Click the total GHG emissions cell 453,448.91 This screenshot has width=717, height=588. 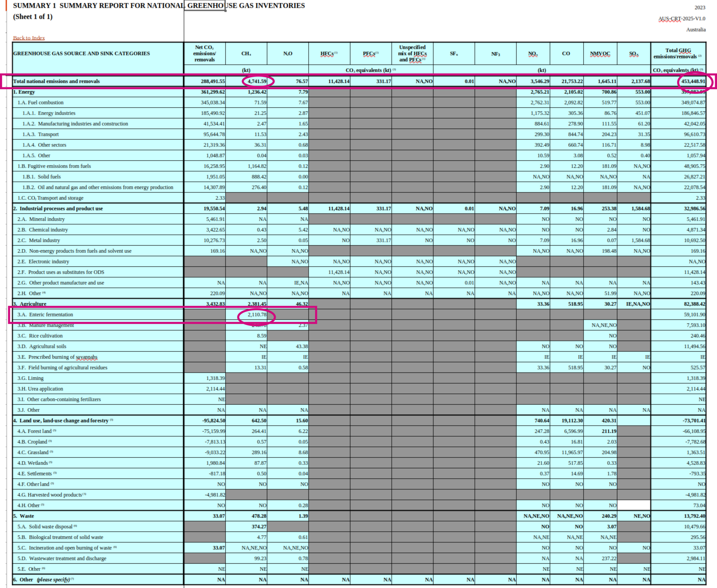click(x=693, y=81)
